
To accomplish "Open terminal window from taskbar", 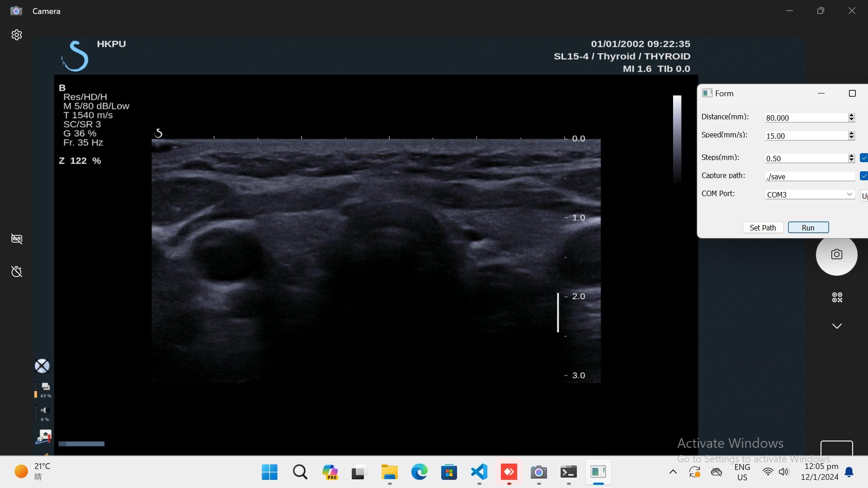I will point(568,472).
